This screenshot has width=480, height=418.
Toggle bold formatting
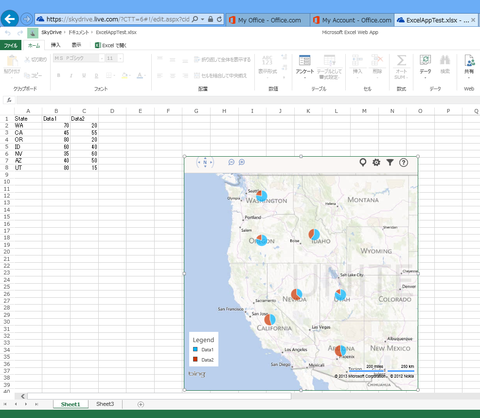pos(58,76)
